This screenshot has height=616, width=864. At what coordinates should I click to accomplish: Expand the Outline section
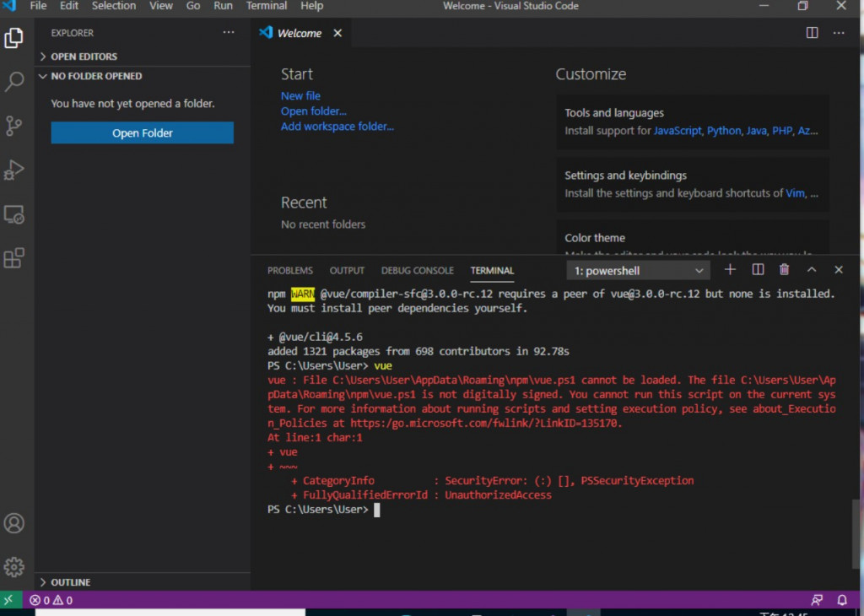[x=142, y=582]
